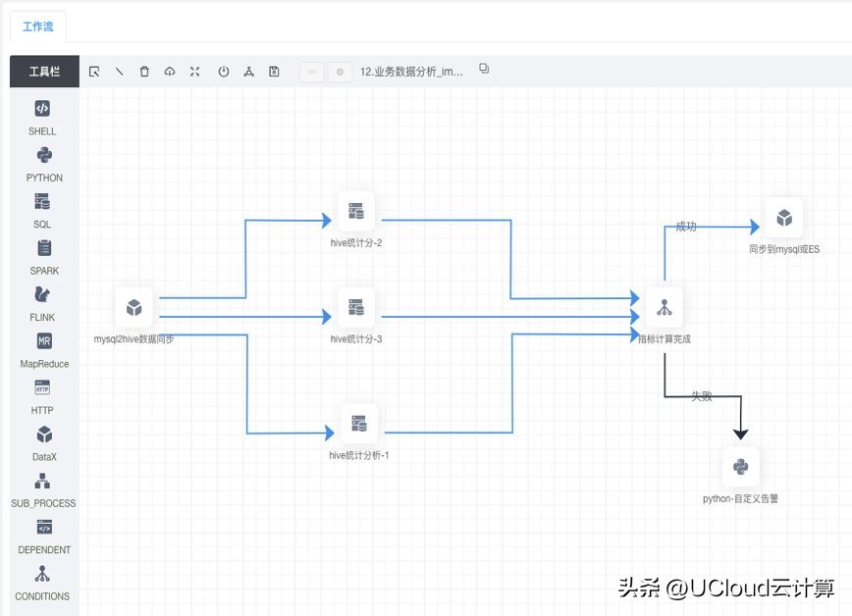Screen dimensions: 852x616
Task: Select the mysql2hive数据同步 node
Action: pos(134,307)
